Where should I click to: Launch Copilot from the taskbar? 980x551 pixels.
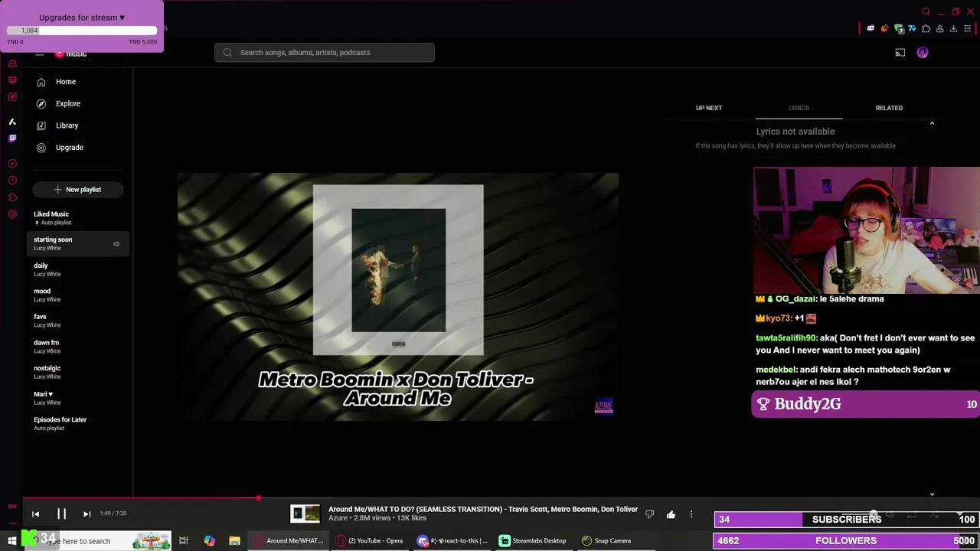(x=209, y=541)
